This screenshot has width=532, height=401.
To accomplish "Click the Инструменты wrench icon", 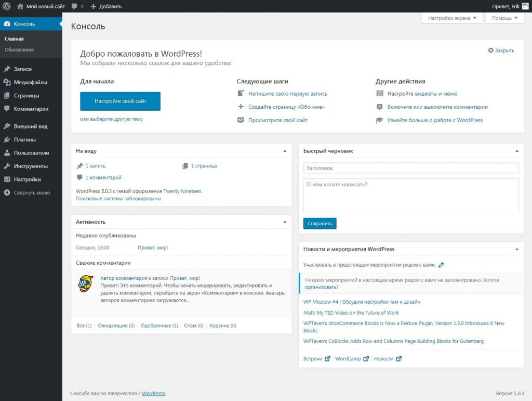I will click(x=7, y=166).
